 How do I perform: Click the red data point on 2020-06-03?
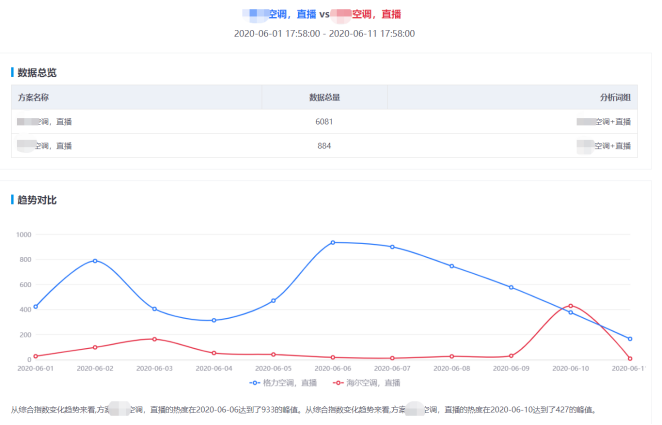point(154,339)
